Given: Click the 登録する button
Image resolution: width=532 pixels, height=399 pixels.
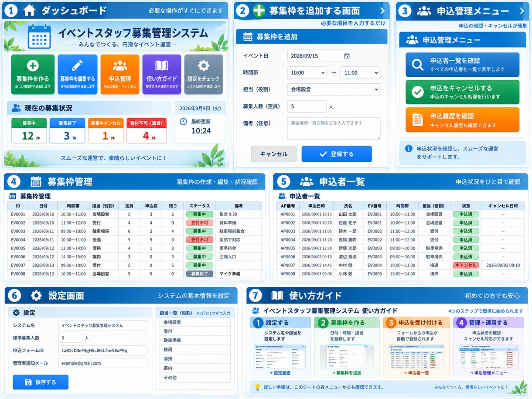Looking at the screenshot, I should point(337,154).
